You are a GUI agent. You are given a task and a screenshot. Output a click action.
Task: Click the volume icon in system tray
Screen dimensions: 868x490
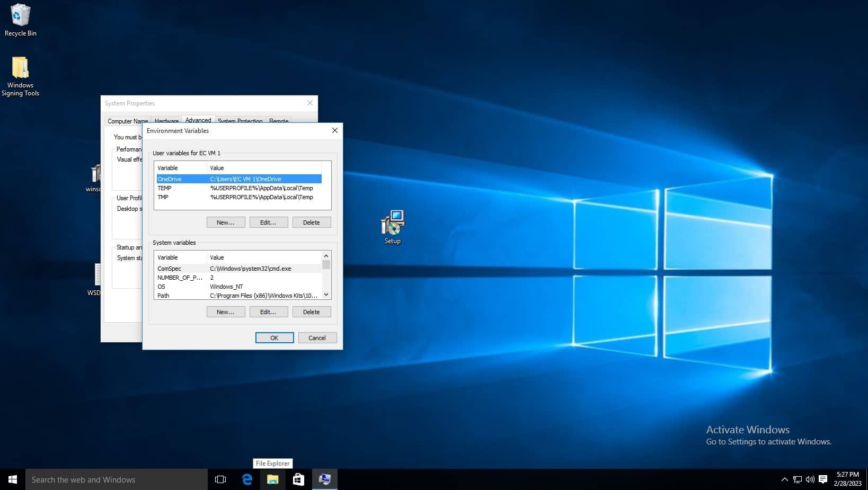(x=810, y=479)
